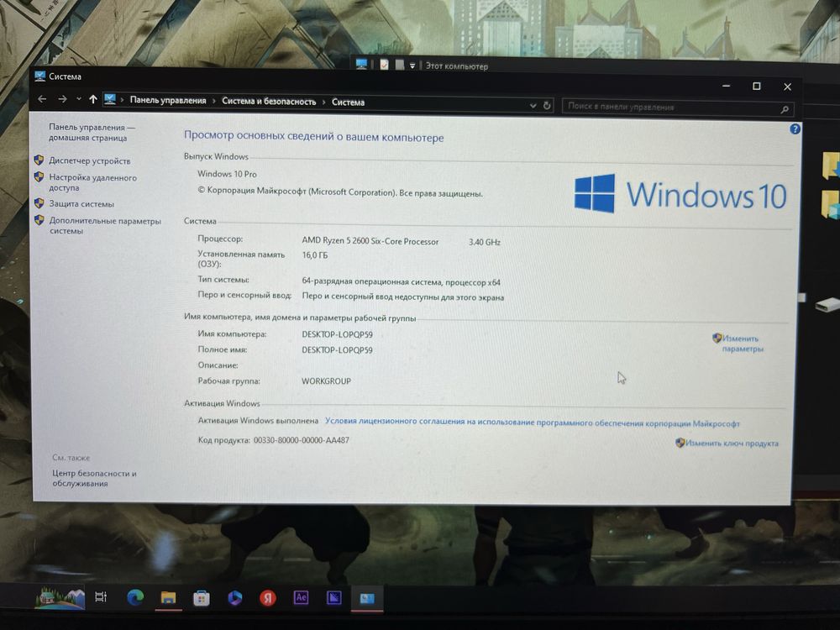The image size is (840, 630).
Task: Click shield icon beside Настройка удаленного доступа
Action: (39, 176)
